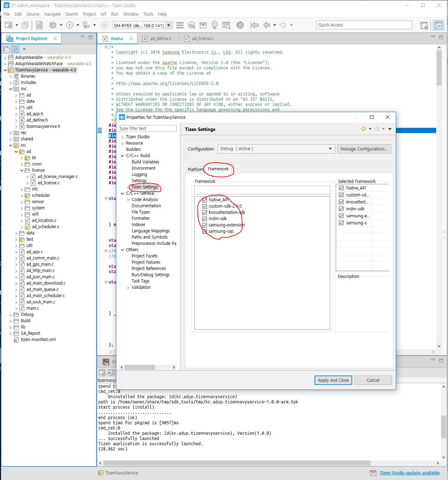Click the Stop circle toolbar icon
448x480 pixels.
pos(104,25)
